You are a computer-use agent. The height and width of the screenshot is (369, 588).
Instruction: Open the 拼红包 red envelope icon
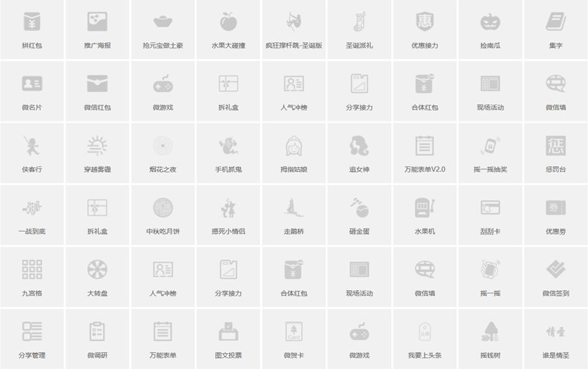point(31,22)
